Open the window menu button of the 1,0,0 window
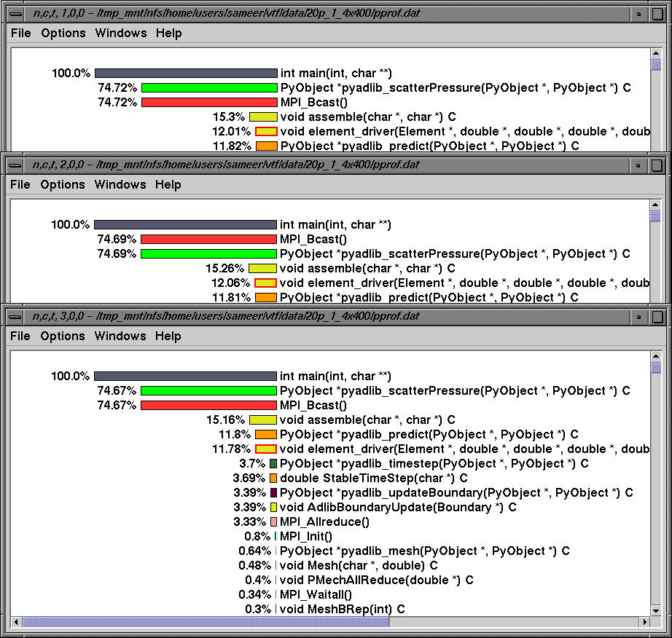 (16, 14)
